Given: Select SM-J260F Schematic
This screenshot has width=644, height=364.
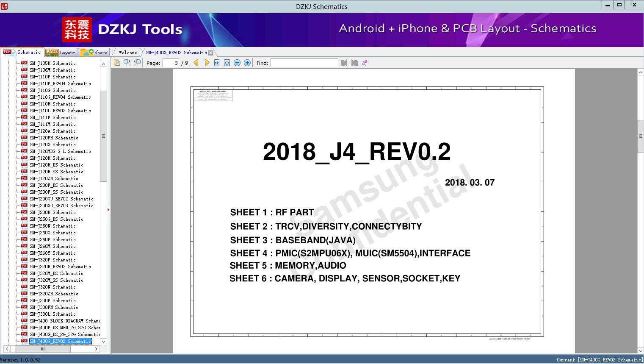Looking at the screenshot, I should [x=53, y=239].
